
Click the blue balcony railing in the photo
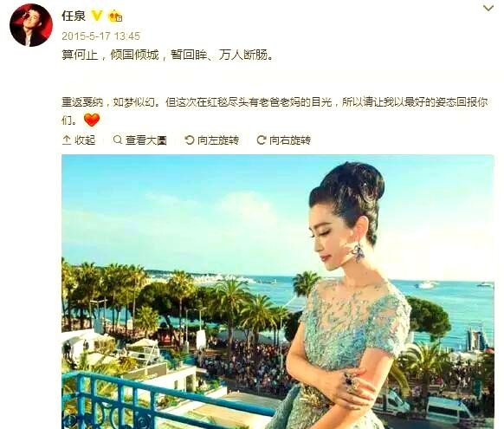(x=167, y=400)
